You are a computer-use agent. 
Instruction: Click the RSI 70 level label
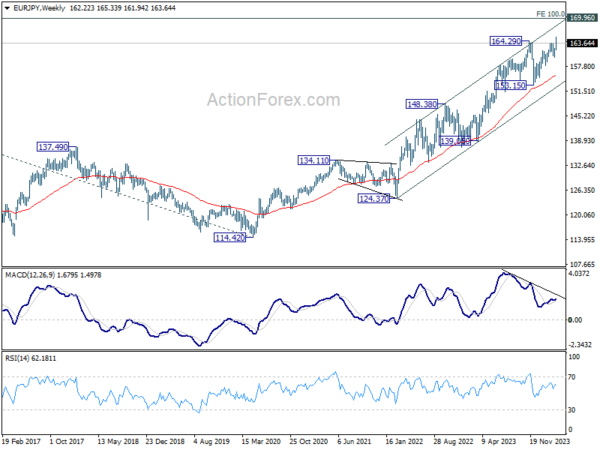tap(572, 377)
